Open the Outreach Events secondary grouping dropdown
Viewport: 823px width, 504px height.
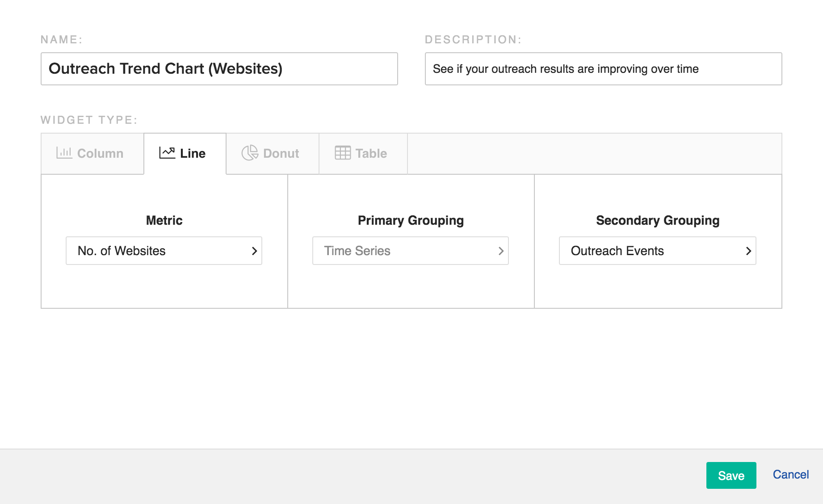[x=657, y=251]
